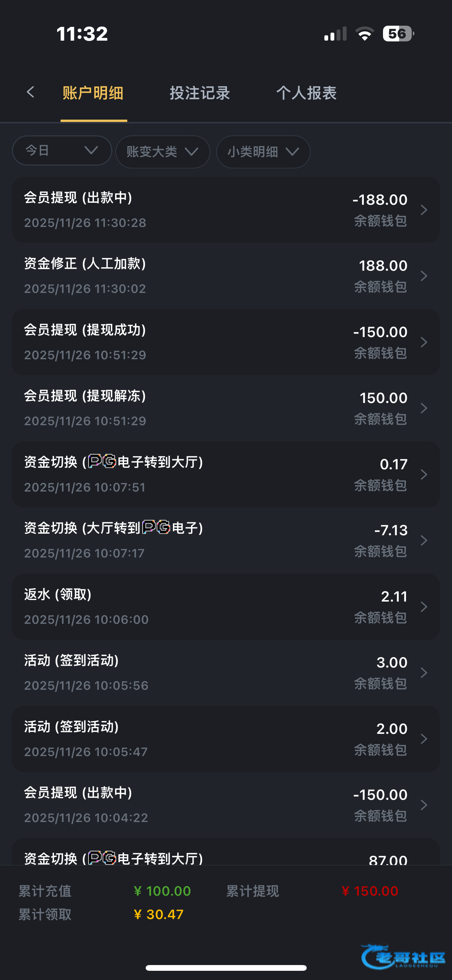Select the 账户明细 tab
Image resolution: width=452 pixels, height=980 pixels.
[x=93, y=93]
